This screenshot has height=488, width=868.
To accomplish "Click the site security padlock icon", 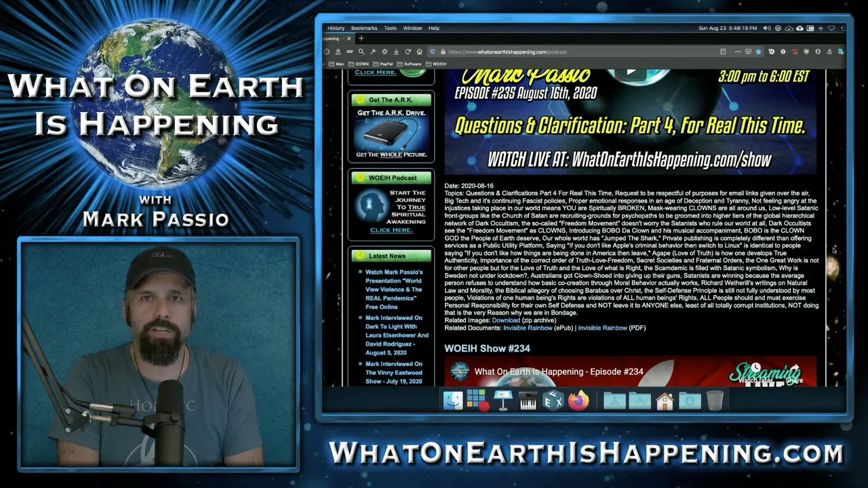I will point(442,52).
